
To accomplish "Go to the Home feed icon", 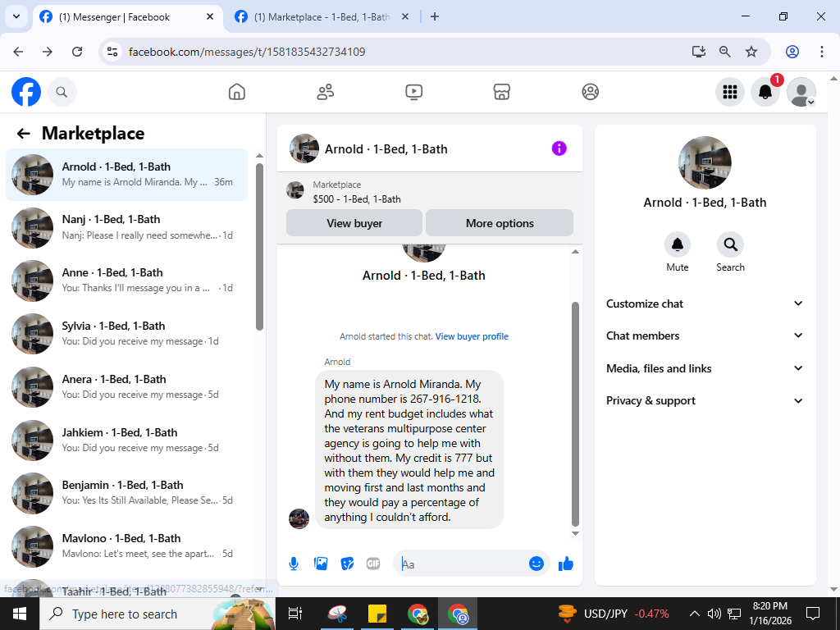I will [x=237, y=92].
